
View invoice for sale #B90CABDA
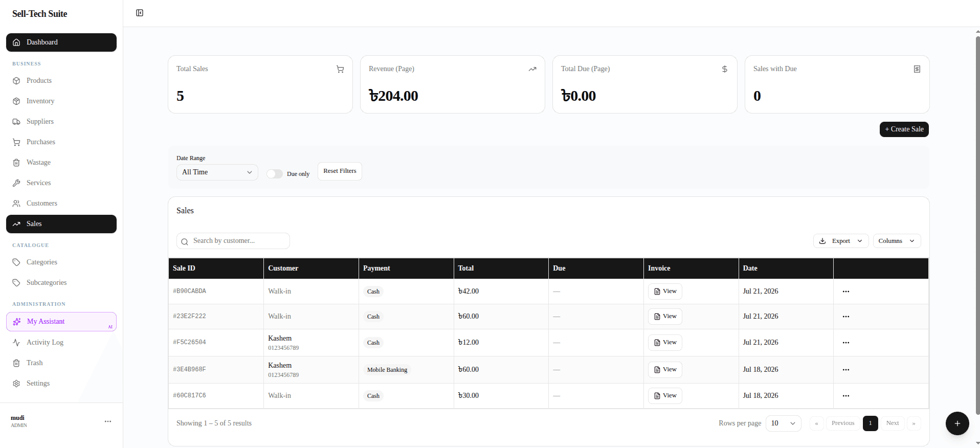coord(665,292)
